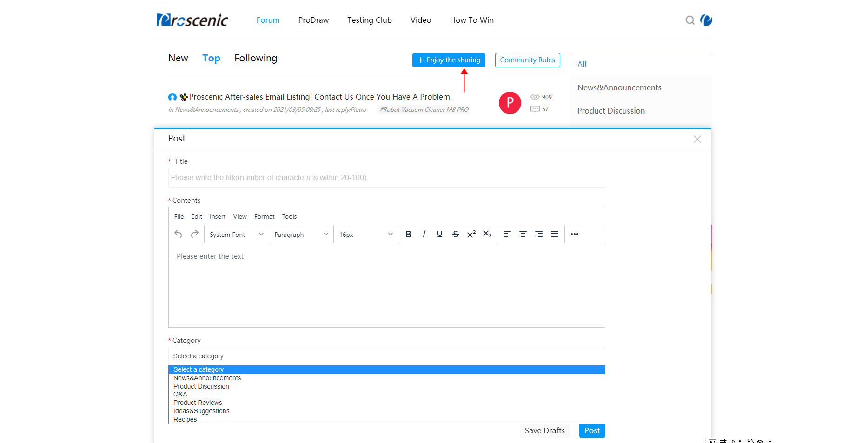Image resolution: width=868 pixels, height=443 pixels.
Task: Toggle bold formatting
Action: click(x=408, y=234)
